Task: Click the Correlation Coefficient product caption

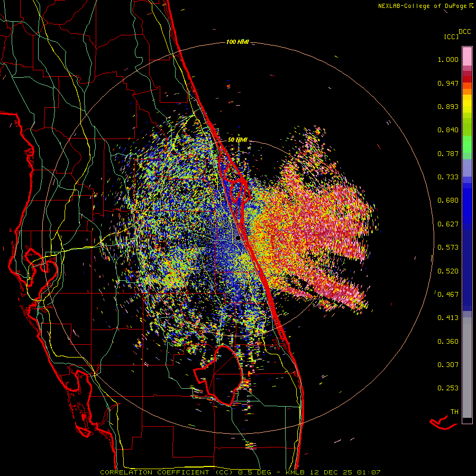Action: pos(241,472)
